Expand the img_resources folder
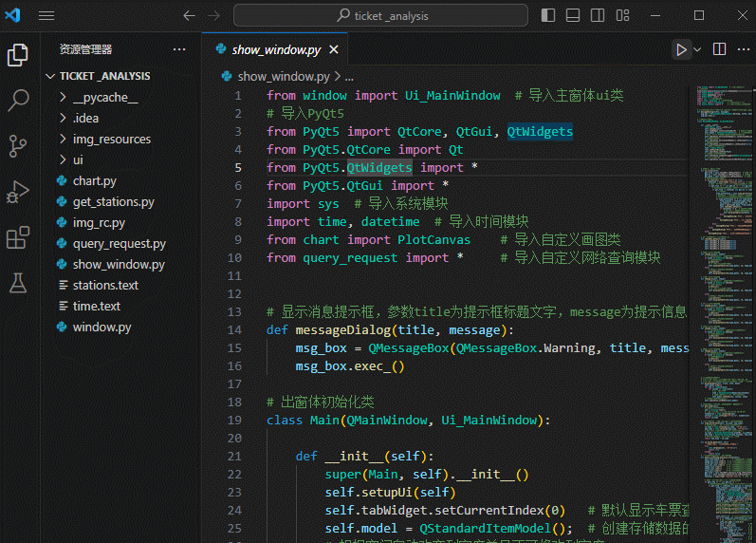The height and width of the screenshot is (543, 756). (x=112, y=139)
